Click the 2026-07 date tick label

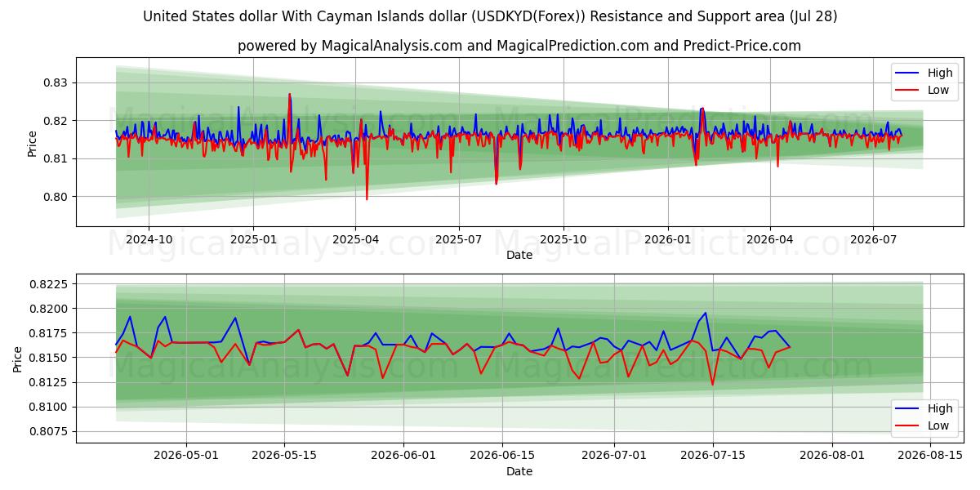[x=872, y=240]
